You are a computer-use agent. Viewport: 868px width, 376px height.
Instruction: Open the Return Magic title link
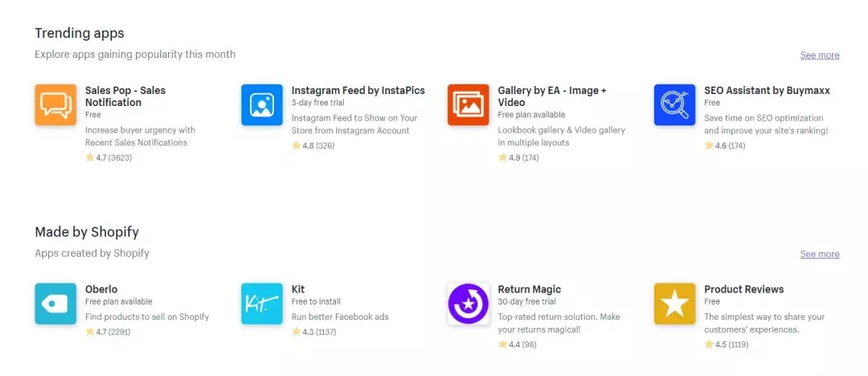[529, 289]
